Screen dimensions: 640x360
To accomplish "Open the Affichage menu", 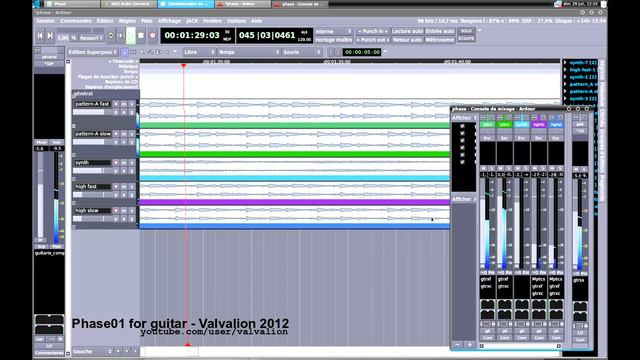I will click(x=169, y=21).
